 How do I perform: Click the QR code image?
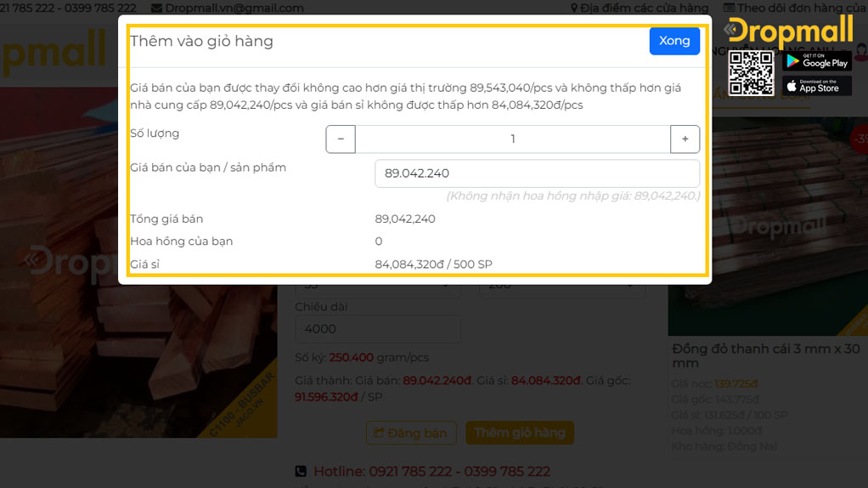(x=751, y=72)
